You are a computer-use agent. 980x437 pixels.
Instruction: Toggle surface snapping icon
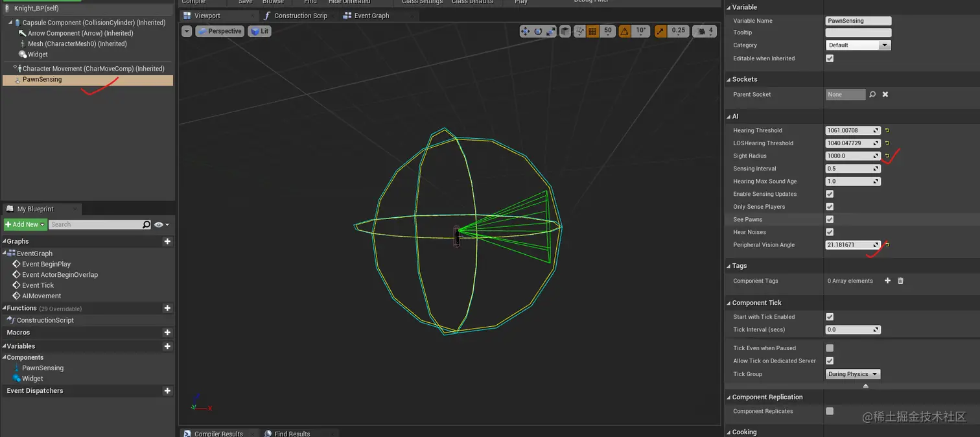pyautogui.click(x=580, y=31)
